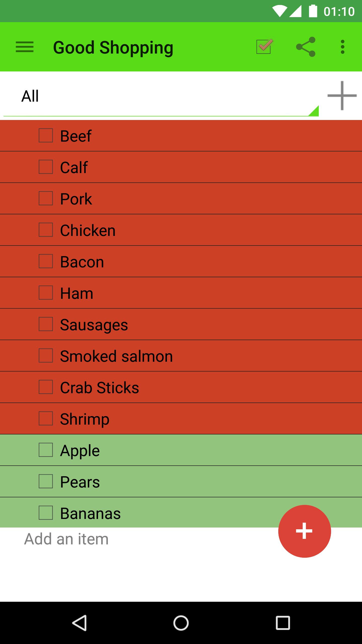Tap the gray plus category icon

click(342, 96)
